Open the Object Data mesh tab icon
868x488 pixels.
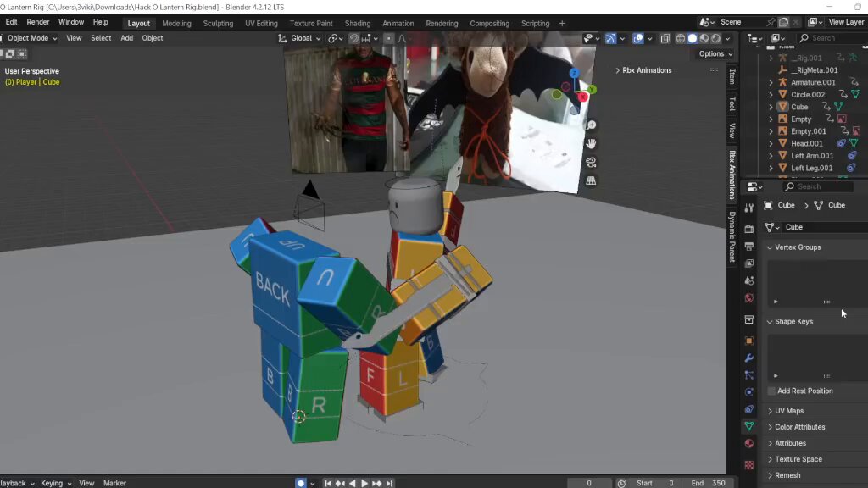[x=749, y=427]
